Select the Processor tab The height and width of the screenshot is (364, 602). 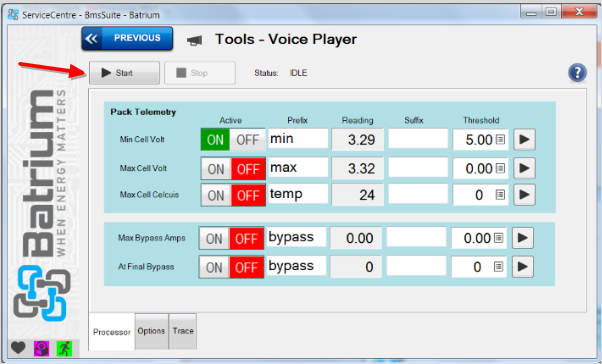112,332
